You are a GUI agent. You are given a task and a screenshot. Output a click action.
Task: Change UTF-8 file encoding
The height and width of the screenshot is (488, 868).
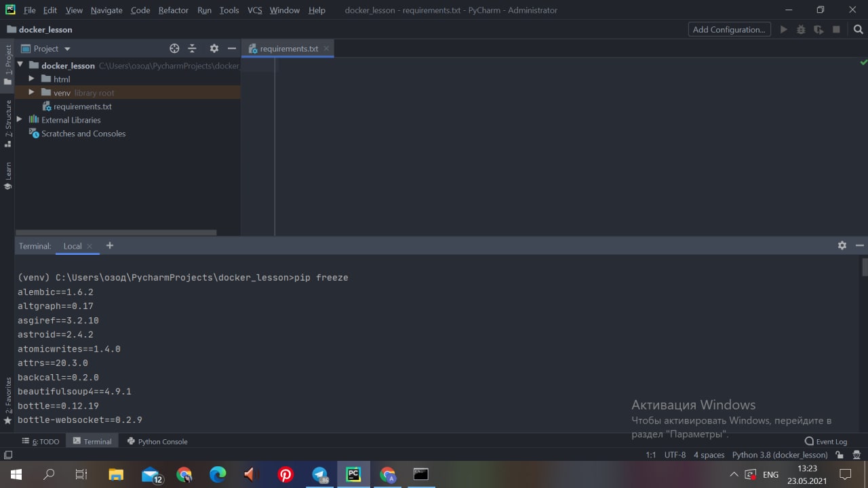tap(675, 455)
